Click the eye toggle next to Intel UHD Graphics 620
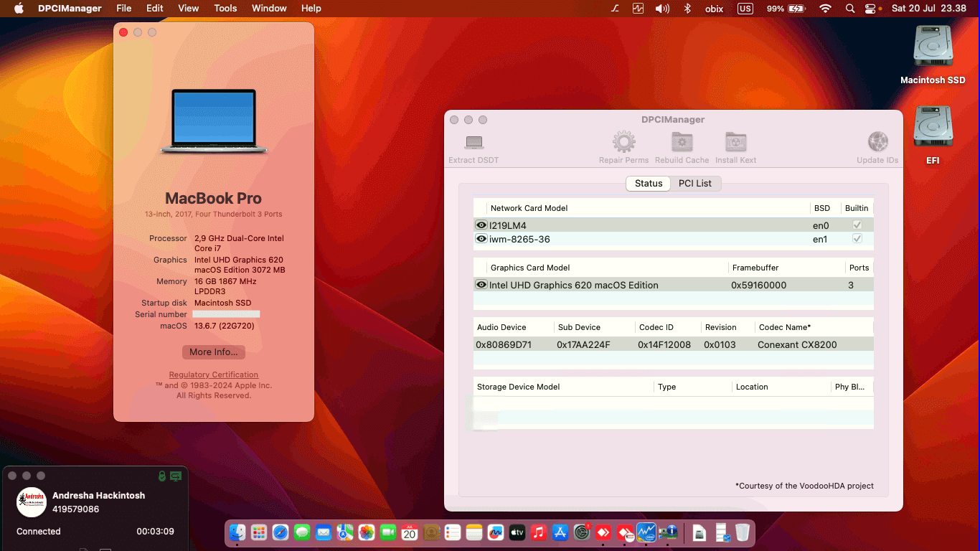The height and width of the screenshot is (551, 980). 481,285
